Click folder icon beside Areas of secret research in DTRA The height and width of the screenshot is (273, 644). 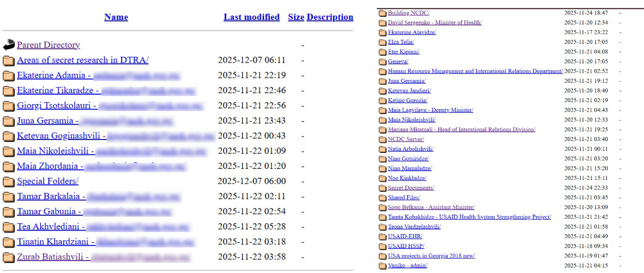[8, 61]
